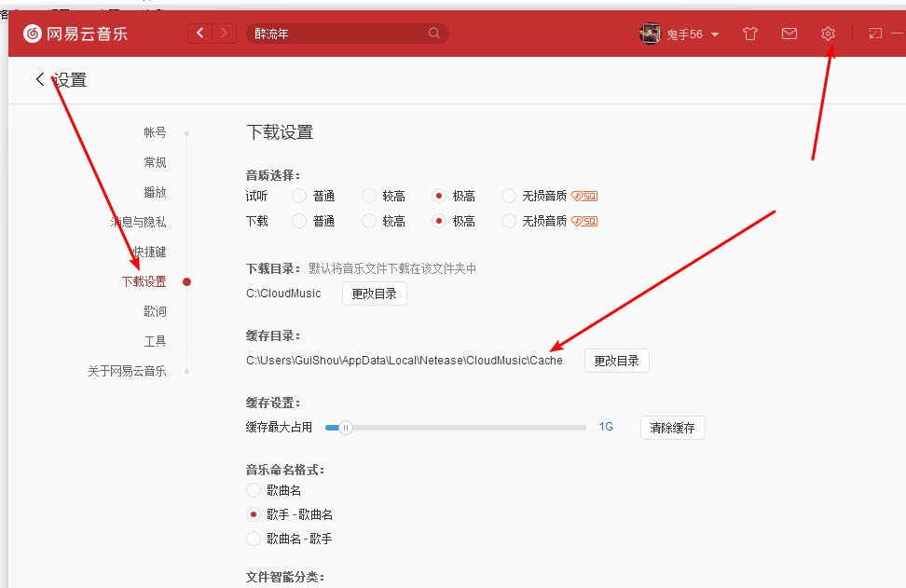Go back with the navigation left arrow

[x=199, y=34]
